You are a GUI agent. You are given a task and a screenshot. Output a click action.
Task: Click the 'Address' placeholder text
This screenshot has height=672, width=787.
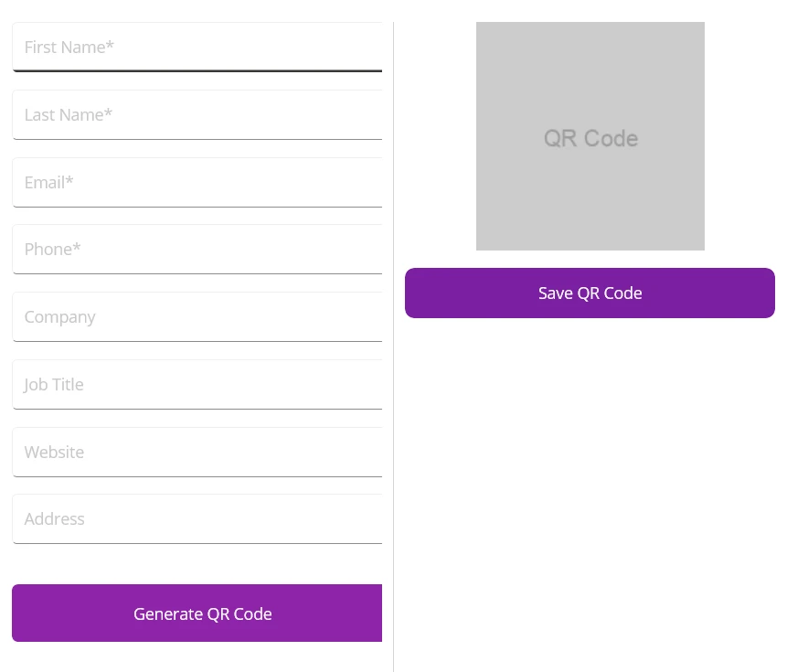[55, 519]
